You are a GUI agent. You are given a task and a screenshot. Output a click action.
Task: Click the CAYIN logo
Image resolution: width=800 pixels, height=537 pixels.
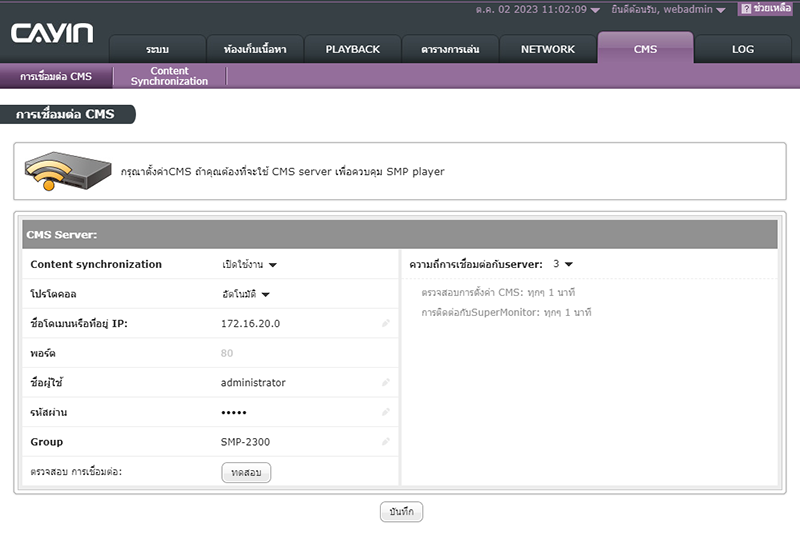(x=52, y=34)
